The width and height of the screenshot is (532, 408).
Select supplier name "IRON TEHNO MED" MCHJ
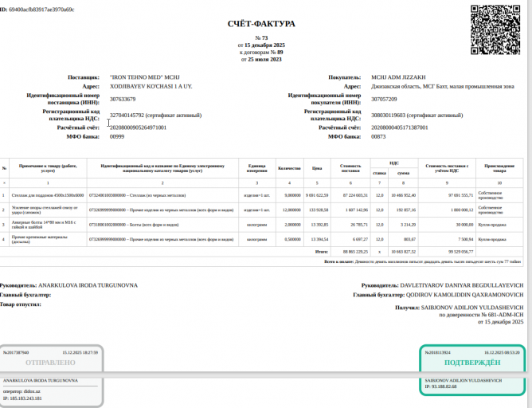pos(144,77)
